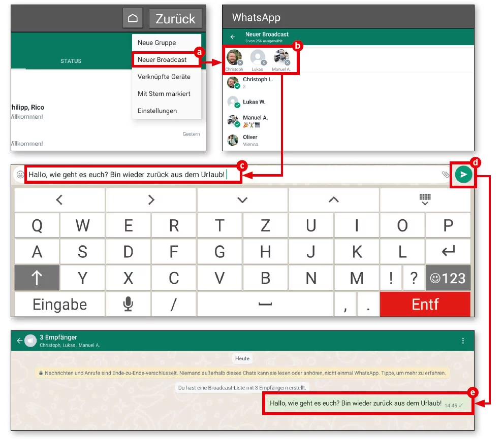Click the paperclip attachment icon
The height and width of the screenshot is (439, 504).
pos(445,175)
